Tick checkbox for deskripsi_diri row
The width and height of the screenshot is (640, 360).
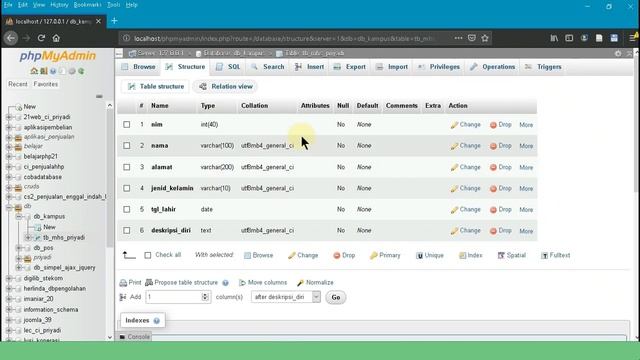(x=127, y=231)
